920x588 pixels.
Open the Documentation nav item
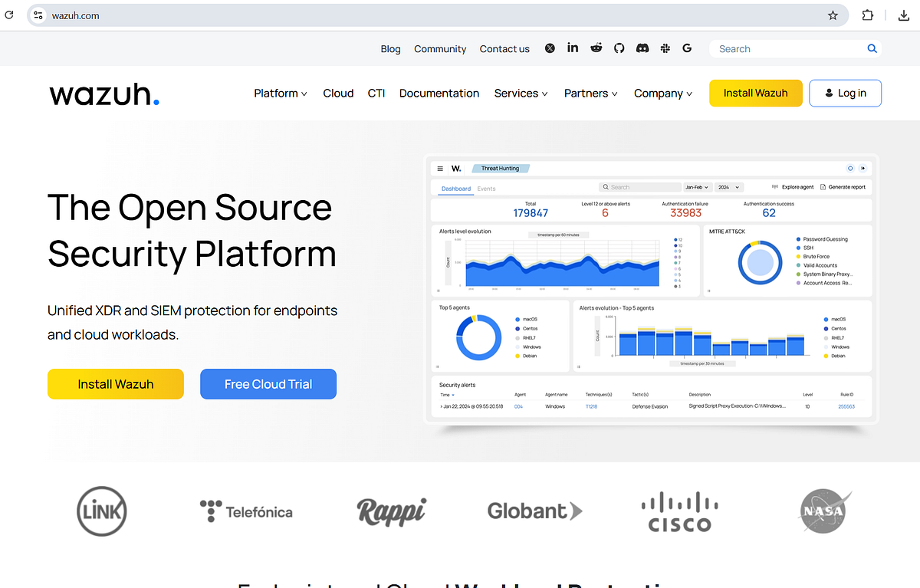(x=439, y=93)
